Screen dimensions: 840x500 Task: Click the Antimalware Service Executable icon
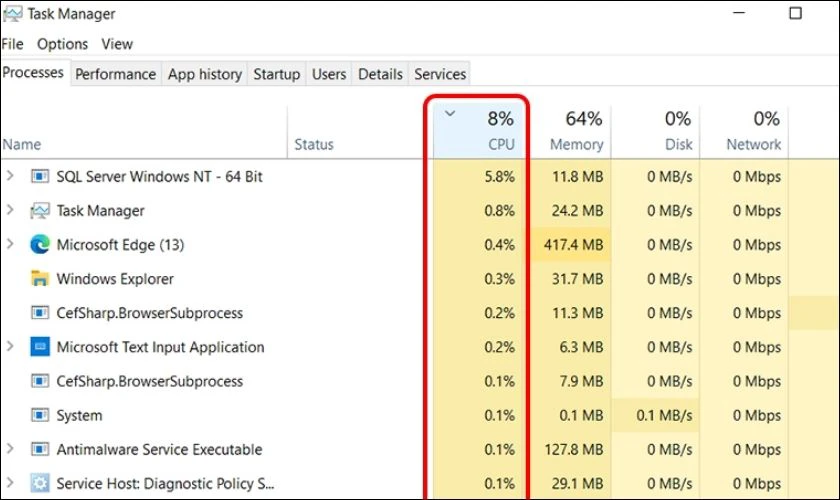40,449
